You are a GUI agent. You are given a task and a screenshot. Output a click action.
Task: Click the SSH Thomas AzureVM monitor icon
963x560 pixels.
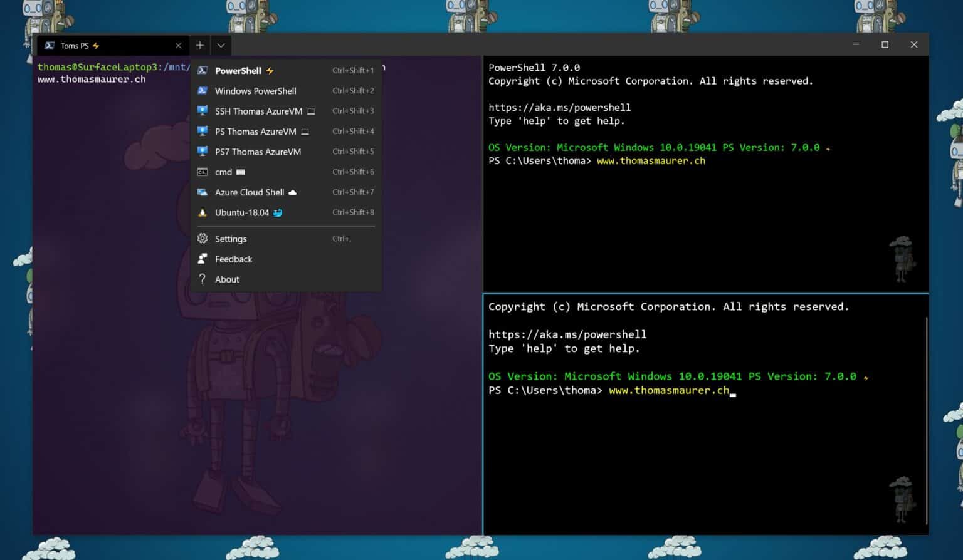point(202,111)
